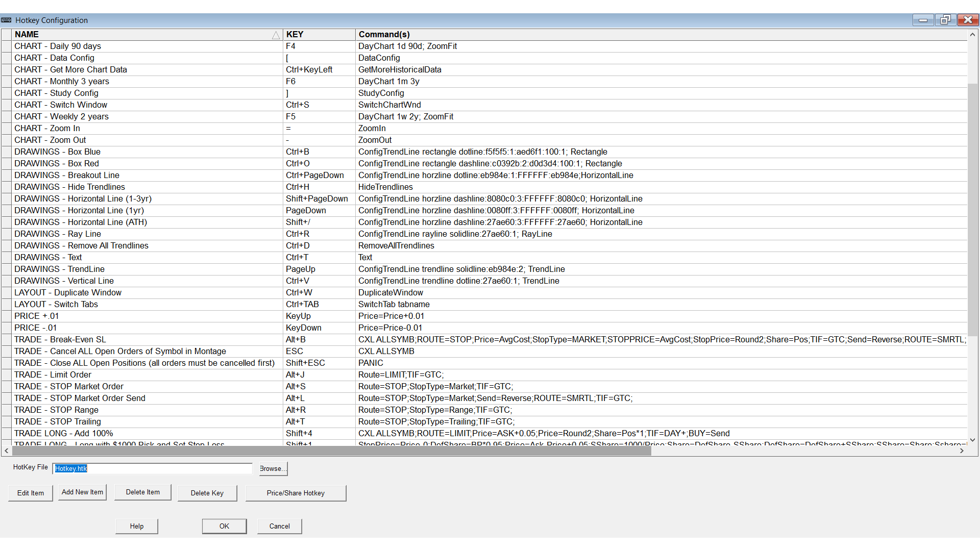Open Price/Share Hotkey dialog

pyautogui.click(x=296, y=493)
